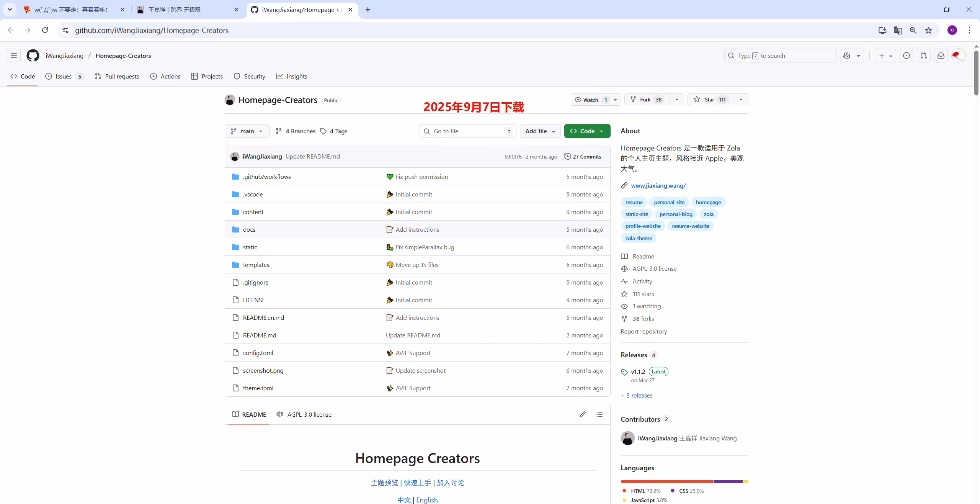Open the templates folder
This screenshot has height=504, width=980.
click(x=256, y=265)
